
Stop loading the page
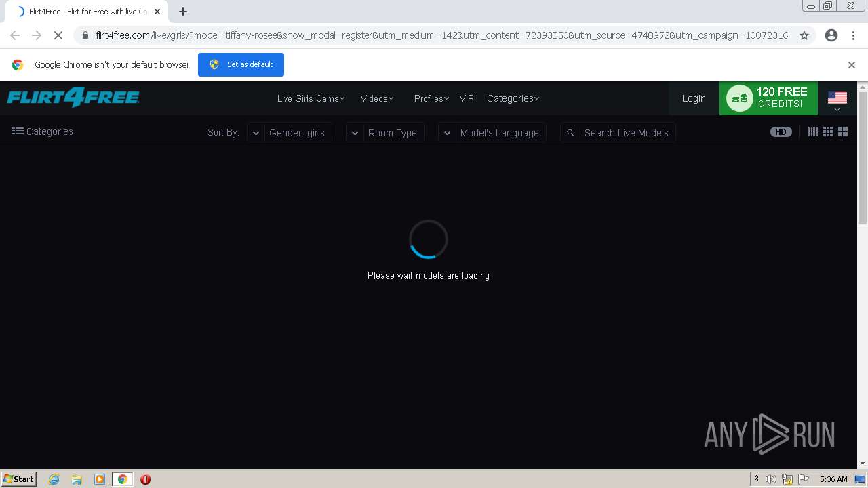pyautogui.click(x=58, y=35)
